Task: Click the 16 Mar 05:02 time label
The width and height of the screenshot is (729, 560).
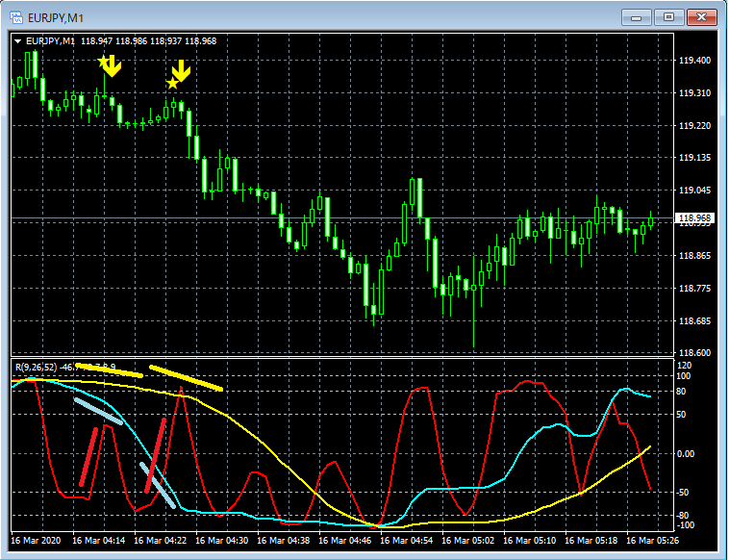Action: click(467, 541)
